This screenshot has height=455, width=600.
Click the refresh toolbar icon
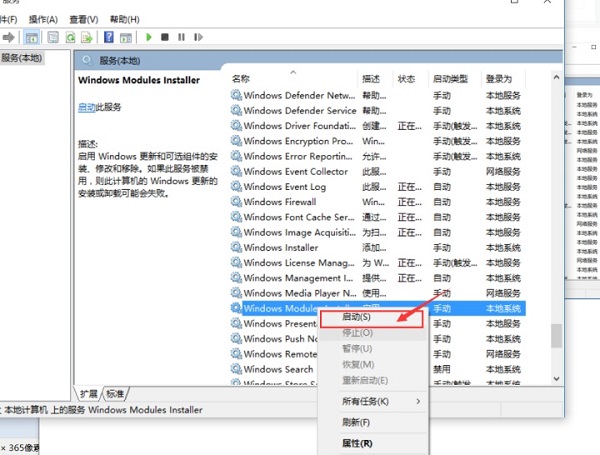pos(70,38)
